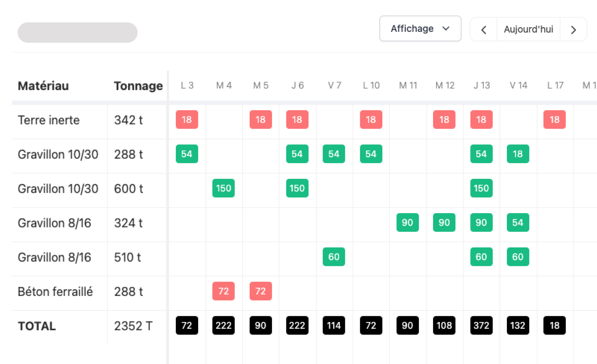The image size is (597, 364).
Task: Click the Béton ferraillé row label
Action: (56, 291)
